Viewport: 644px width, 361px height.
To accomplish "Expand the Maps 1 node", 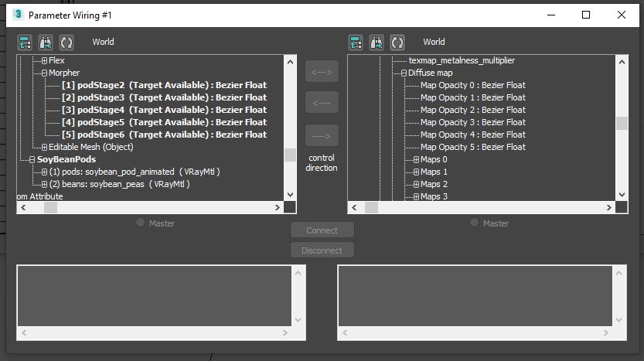I will point(416,172).
